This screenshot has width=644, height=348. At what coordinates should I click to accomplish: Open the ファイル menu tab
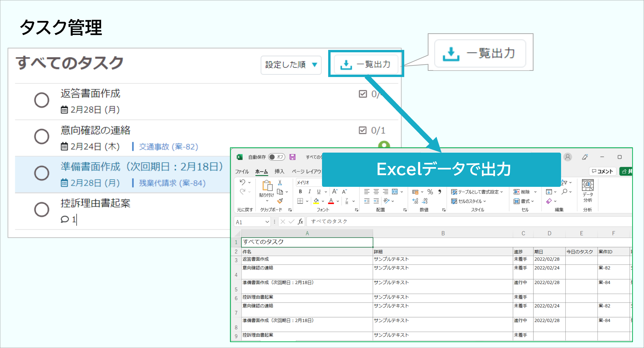242,171
